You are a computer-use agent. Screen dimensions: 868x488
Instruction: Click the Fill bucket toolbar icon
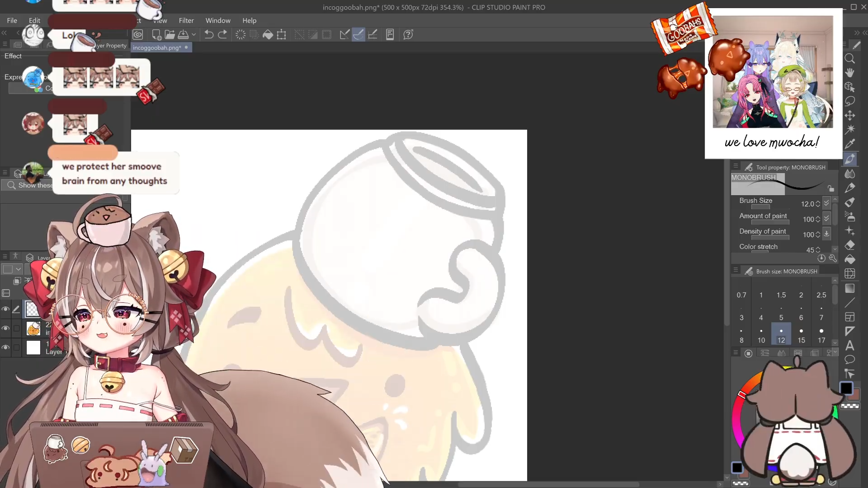(268, 34)
